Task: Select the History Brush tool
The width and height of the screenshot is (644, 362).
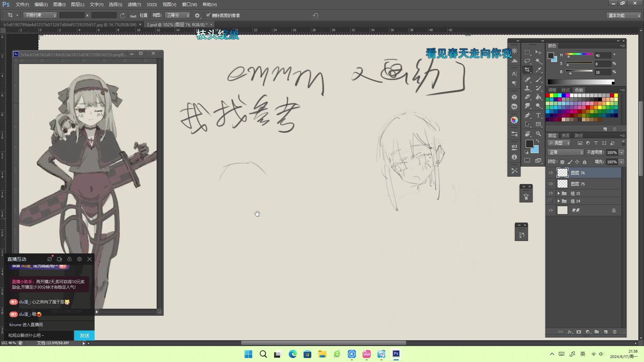Action: point(538,88)
